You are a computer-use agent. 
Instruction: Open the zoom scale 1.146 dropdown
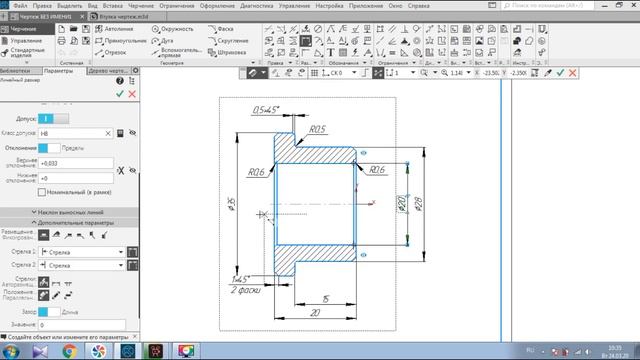(x=469, y=73)
